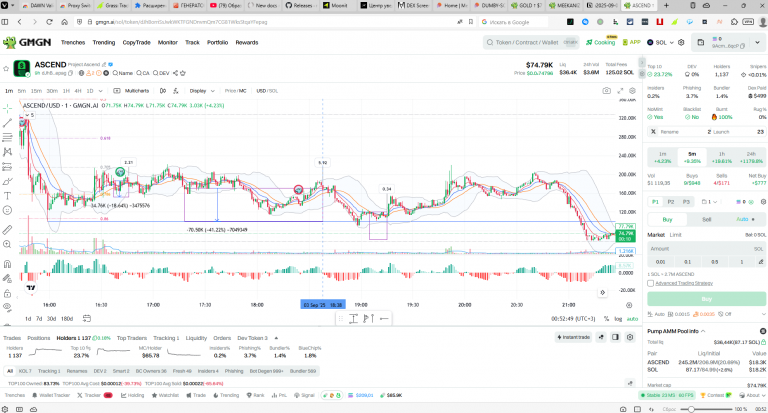Switch Price/MC display mode
The image size is (768, 413).
(x=236, y=91)
